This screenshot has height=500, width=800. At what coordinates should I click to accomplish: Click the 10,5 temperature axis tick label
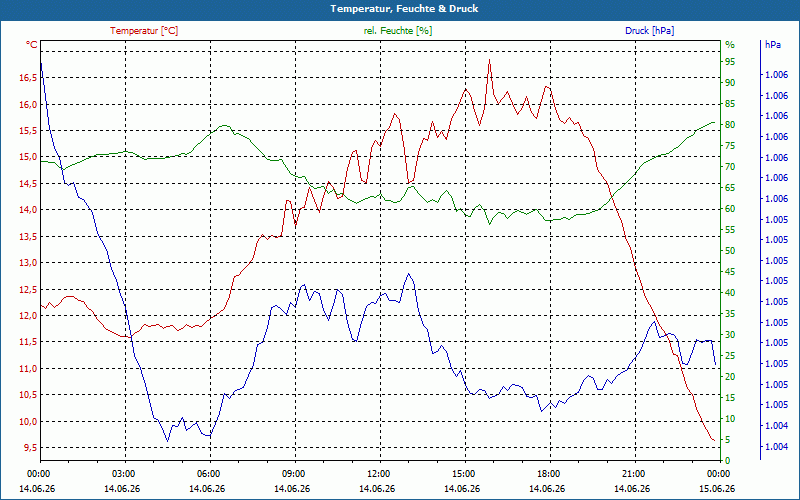point(28,395)
